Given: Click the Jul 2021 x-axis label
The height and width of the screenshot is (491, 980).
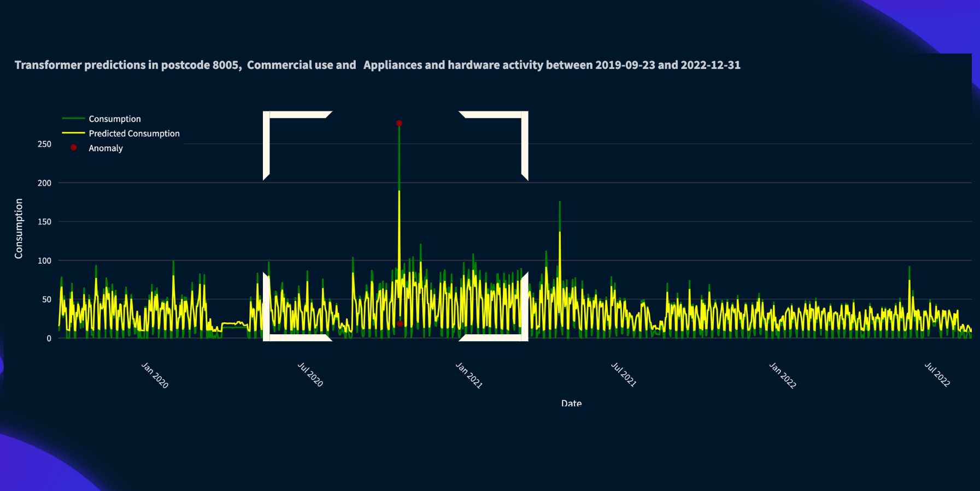Looking at the screenshot, I should click(x=624, y=375).
